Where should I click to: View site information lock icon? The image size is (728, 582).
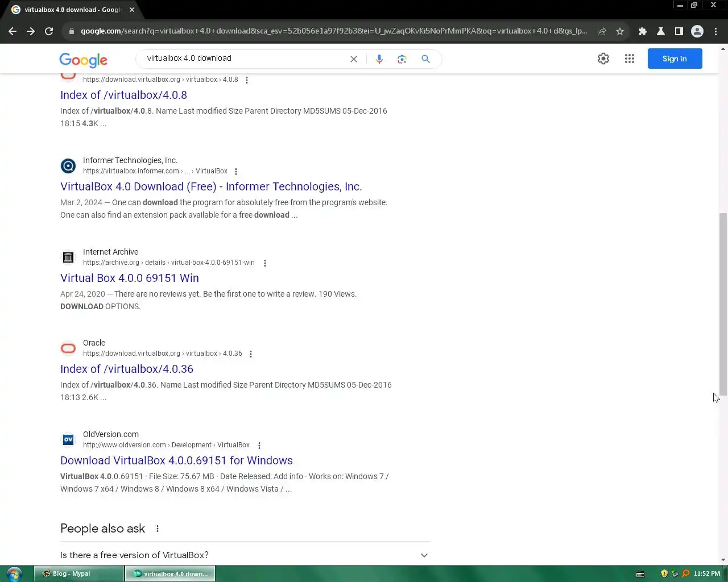(72, 31)
